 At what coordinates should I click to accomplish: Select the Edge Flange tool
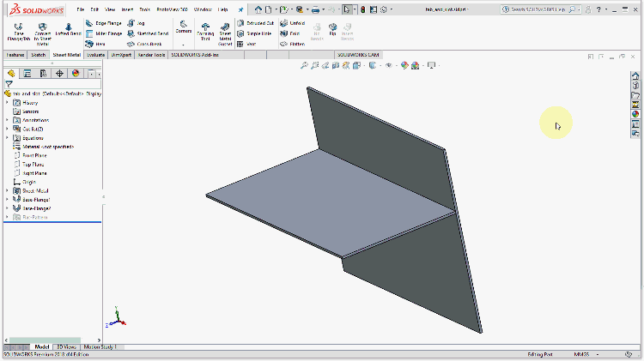[103, 23]
